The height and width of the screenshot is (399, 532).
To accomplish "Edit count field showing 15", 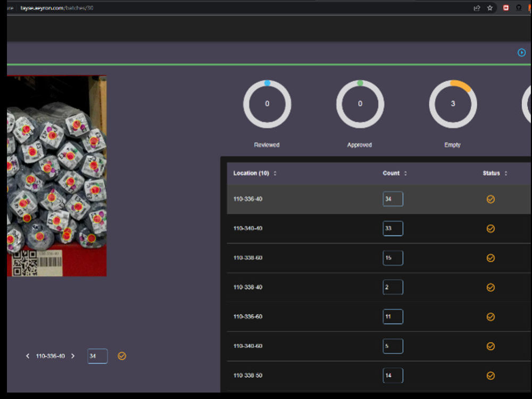I will 393,258.
